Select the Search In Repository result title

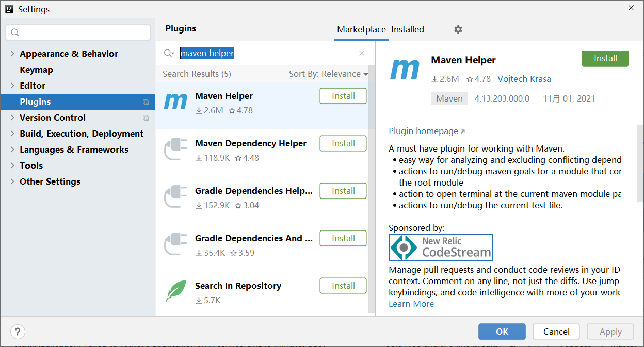pyautogui.click(x=238, y=286)
